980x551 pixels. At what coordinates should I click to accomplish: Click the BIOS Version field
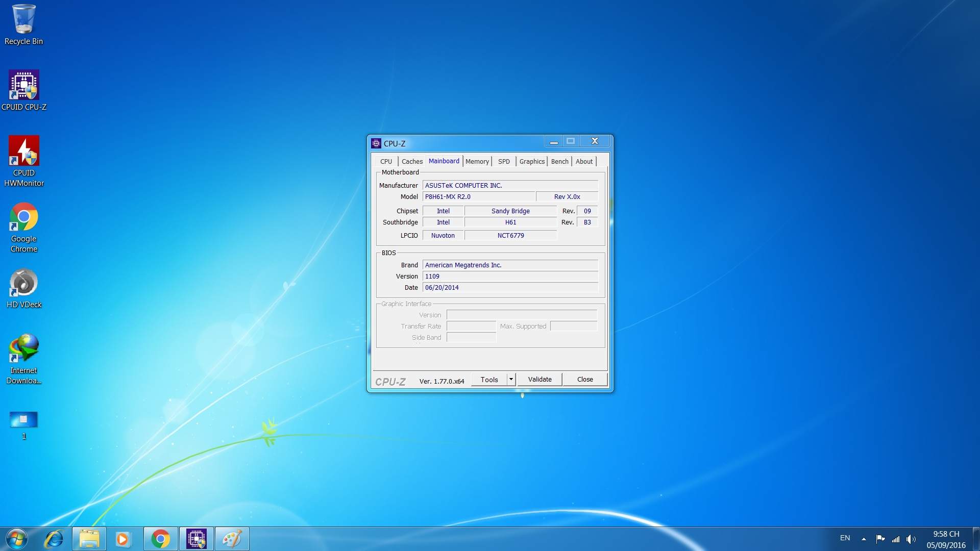tap(510, 276)
